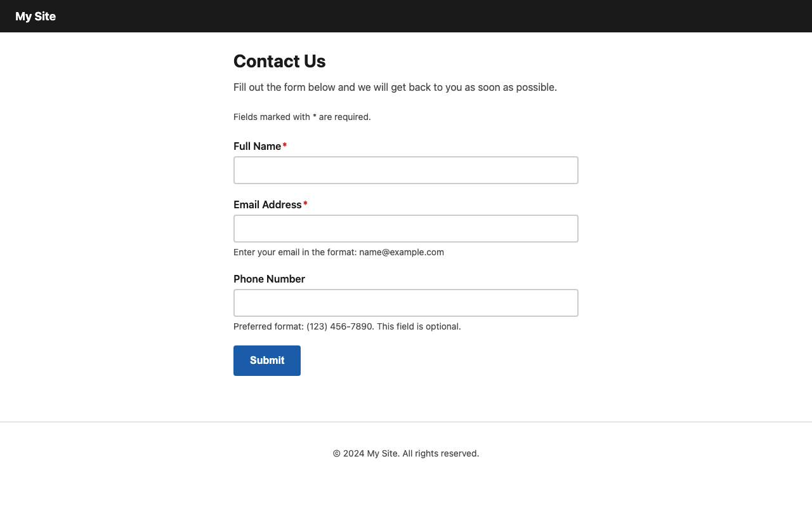Image resolution: width=812 pixels, height=508 pixels.
Task: Click the Email Address input field
Action: 405,228
